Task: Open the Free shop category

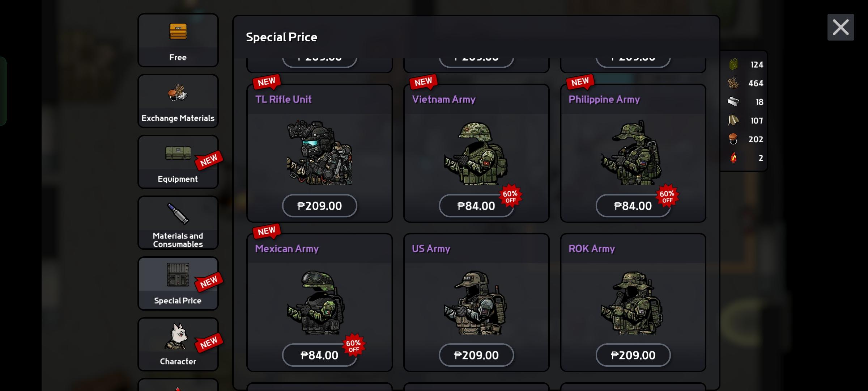Action: coord(178,40)
